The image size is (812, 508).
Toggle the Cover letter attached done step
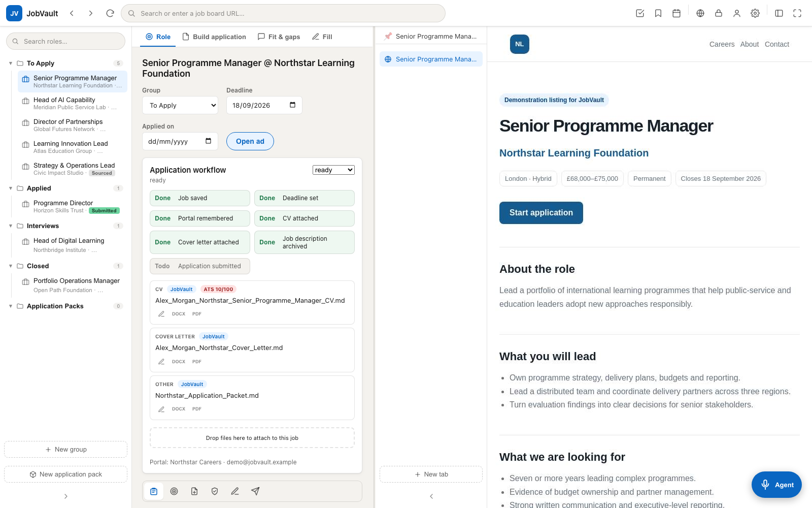(200, 242)
